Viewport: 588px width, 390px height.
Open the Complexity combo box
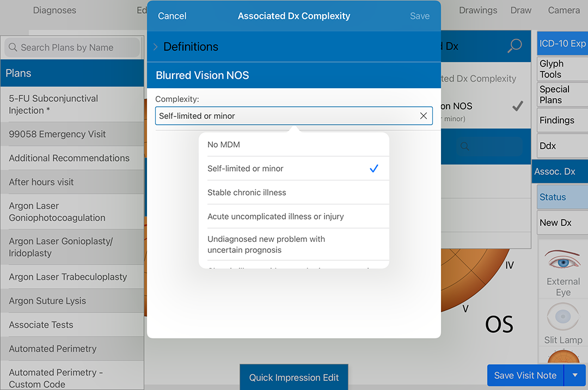coord(286,116)
